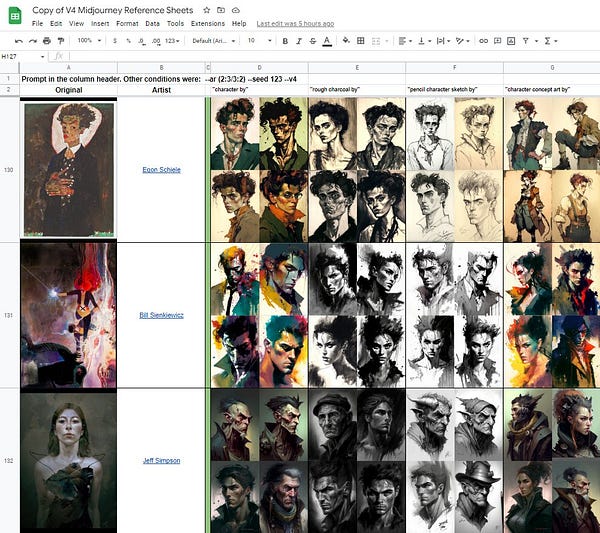Toggle strikethrough formatting
Image resolution: width=600 pixels, height=533 pixels.
(x=313, y=41)
